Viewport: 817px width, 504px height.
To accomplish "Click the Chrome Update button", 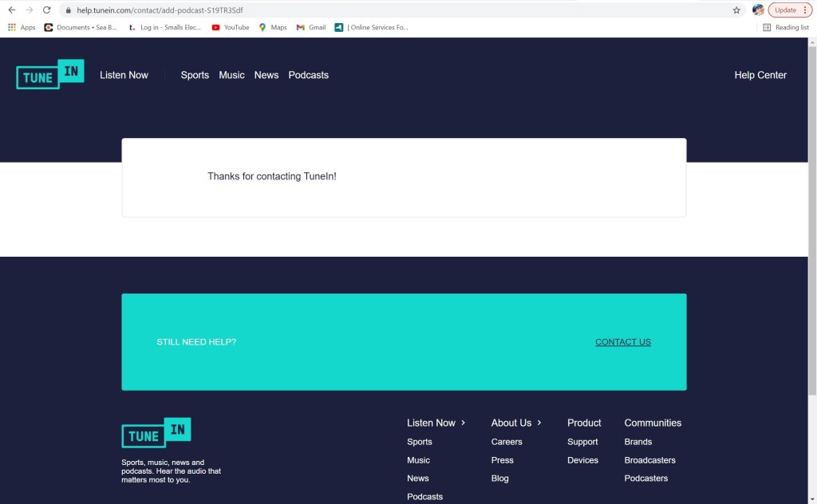I will pos(790,10).
